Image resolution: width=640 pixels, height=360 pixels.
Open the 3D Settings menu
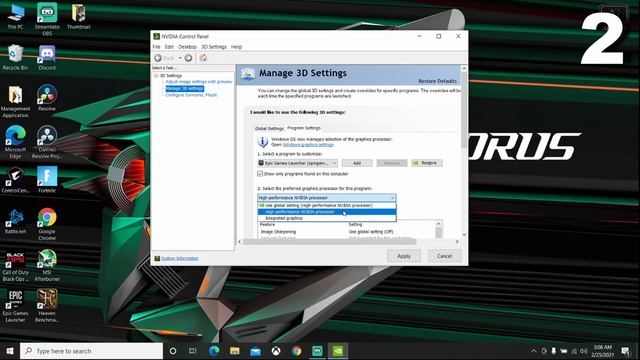pos(214,47)
